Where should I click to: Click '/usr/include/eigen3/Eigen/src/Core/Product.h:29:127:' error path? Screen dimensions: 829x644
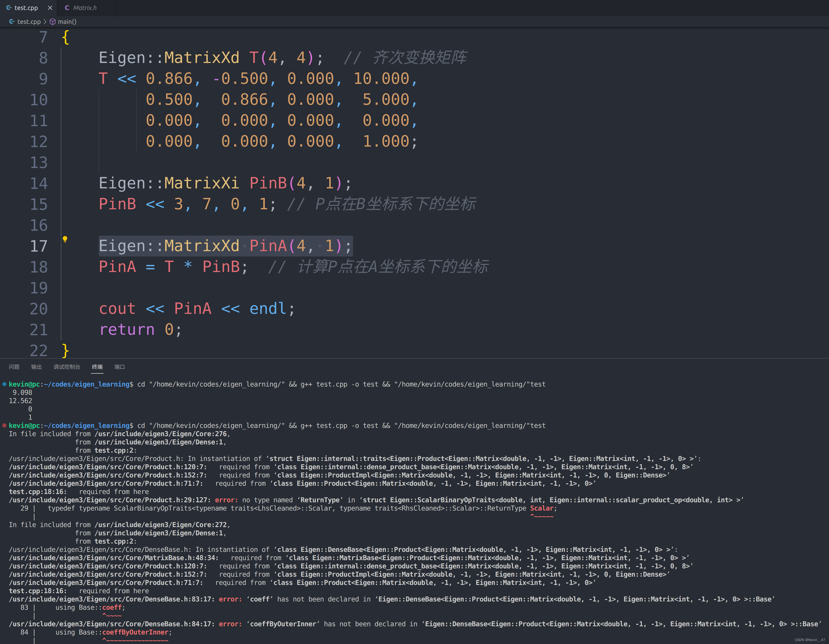pos(110,500)
